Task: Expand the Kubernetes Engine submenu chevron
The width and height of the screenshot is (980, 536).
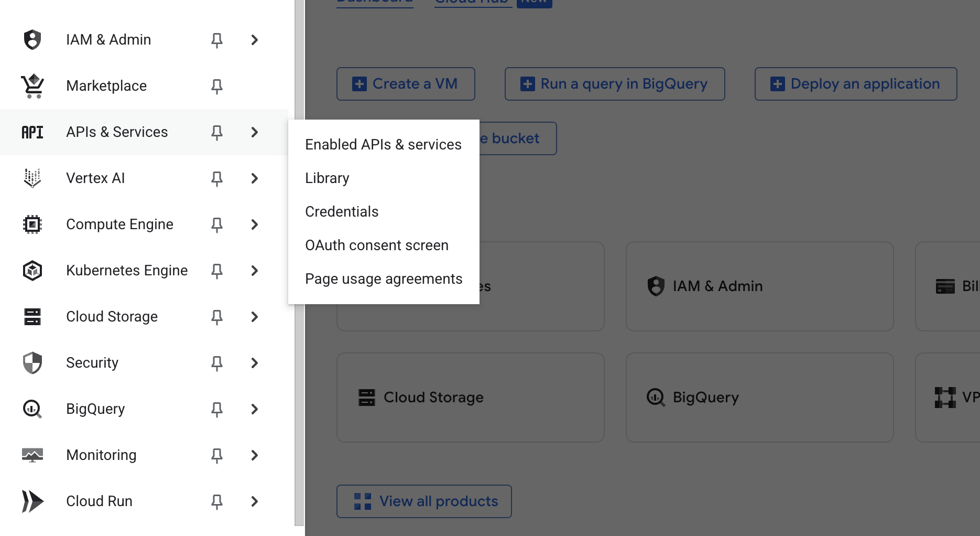Action: (x=255, y=271)
